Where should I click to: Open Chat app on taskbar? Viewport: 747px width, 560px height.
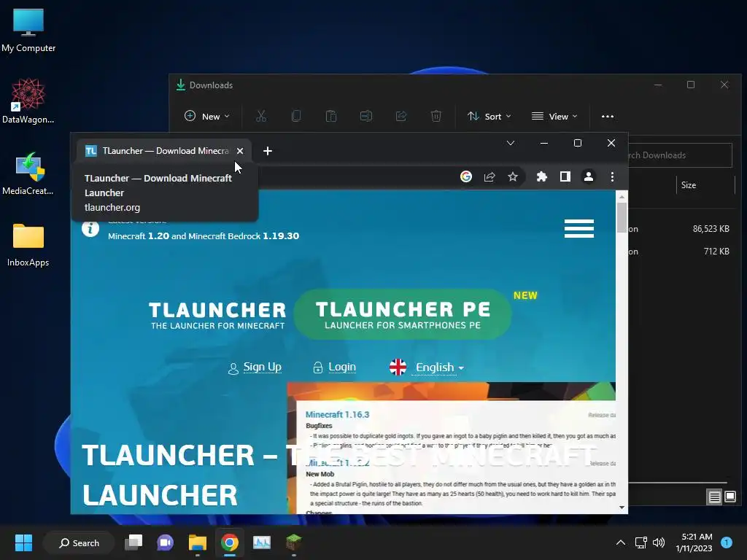click(x=166, y=542)
